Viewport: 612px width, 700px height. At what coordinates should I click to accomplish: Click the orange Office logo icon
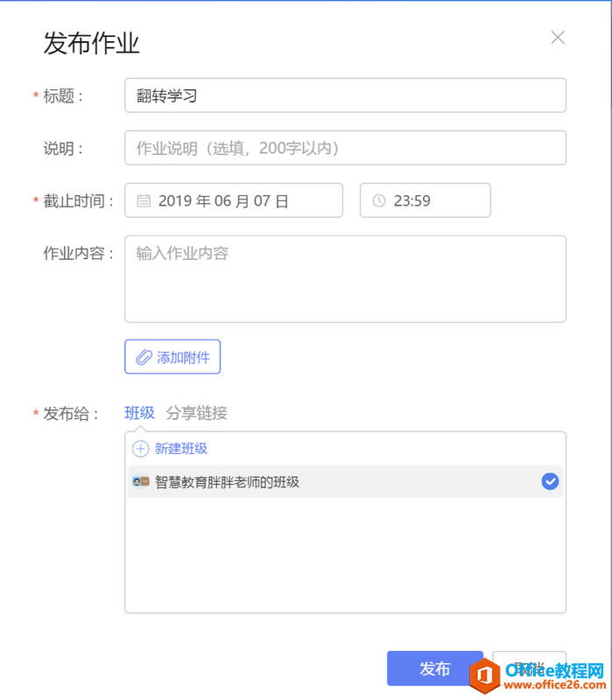[485, 675]
